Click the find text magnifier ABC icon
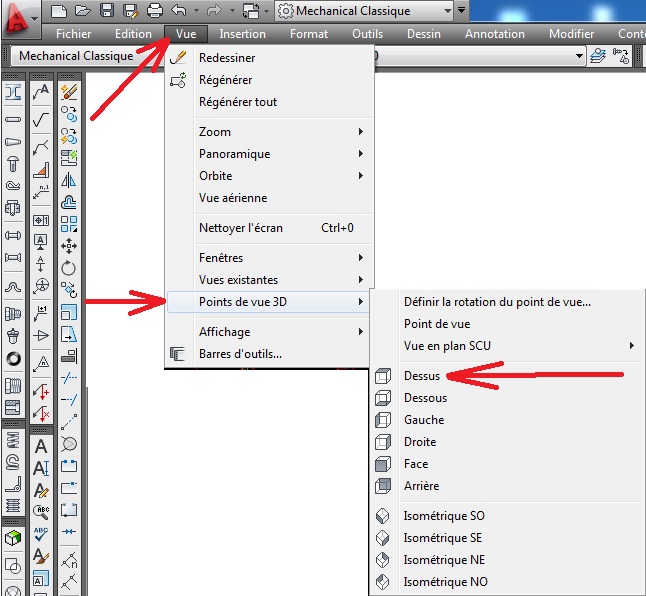The height and width of the screenshot is (596, 646). [41, 512]
